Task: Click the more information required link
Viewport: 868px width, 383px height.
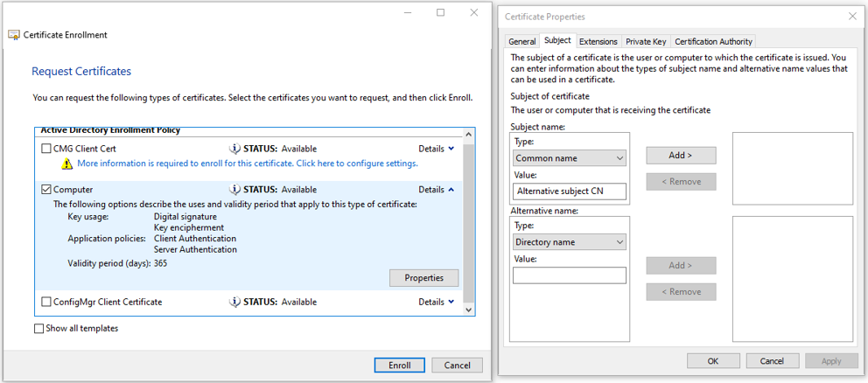Action: (247, 164)
